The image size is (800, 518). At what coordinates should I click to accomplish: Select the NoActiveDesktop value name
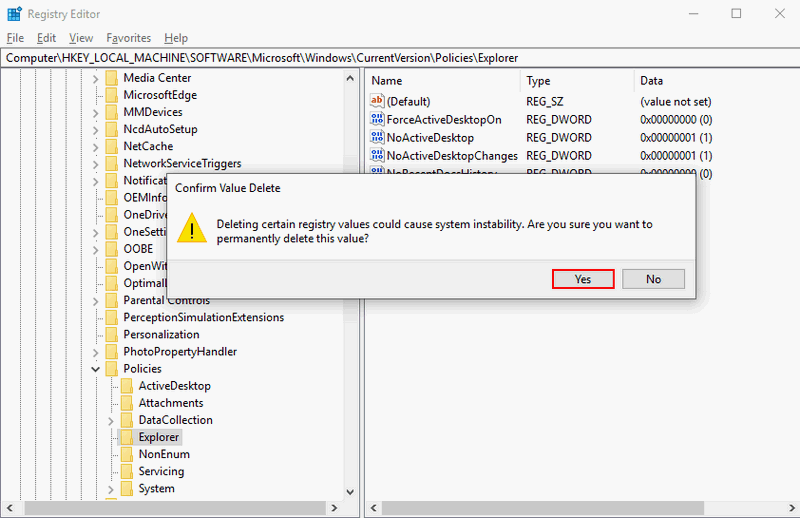pyautogui.click(x=430, y=138)
